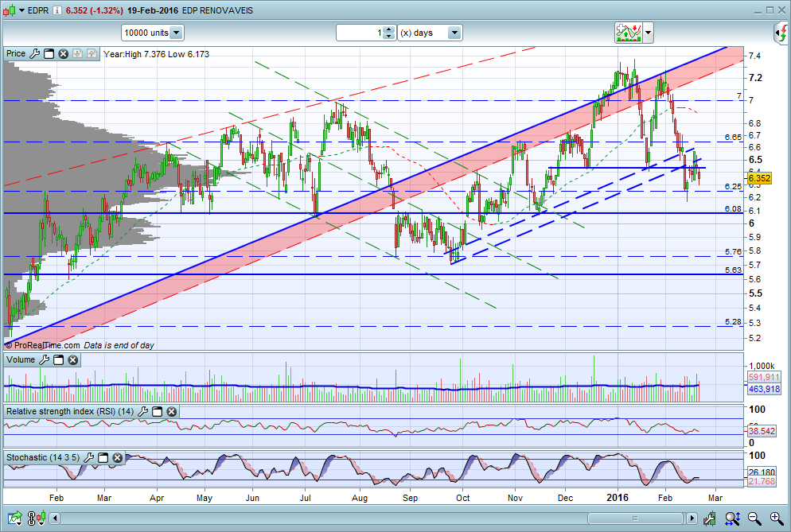Screen dimensions: 791x532
Task: Click the horizontal time scrollbar thumb
Action: point(635,518)
